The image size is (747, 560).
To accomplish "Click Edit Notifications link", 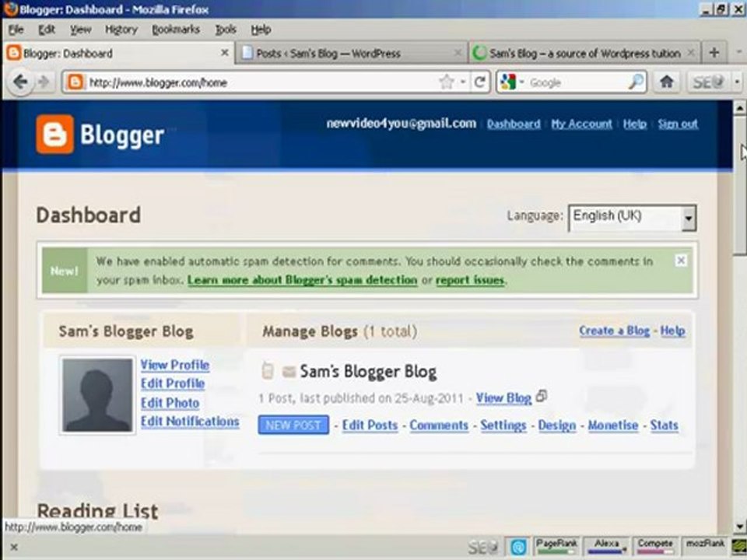I will click(x=190, y=422).
